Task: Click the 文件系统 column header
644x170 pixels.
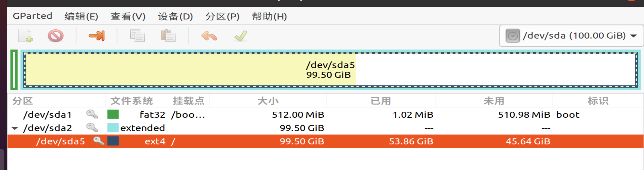Action: 132,101
